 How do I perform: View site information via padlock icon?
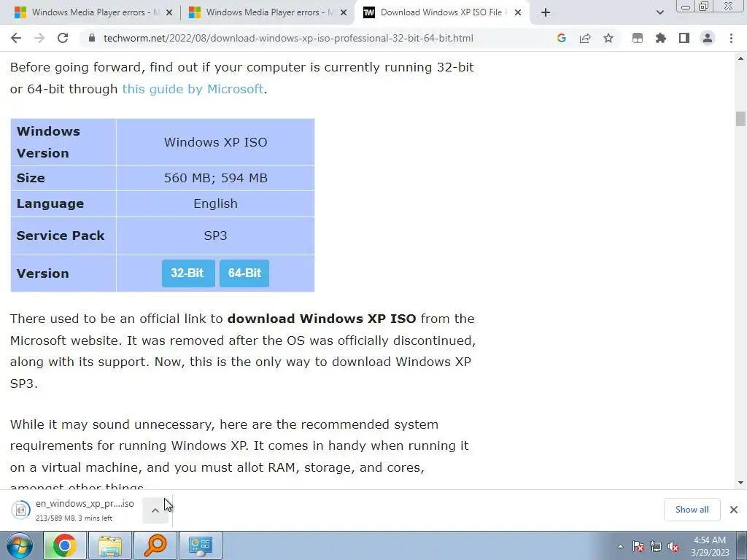(x=92, y=38)
